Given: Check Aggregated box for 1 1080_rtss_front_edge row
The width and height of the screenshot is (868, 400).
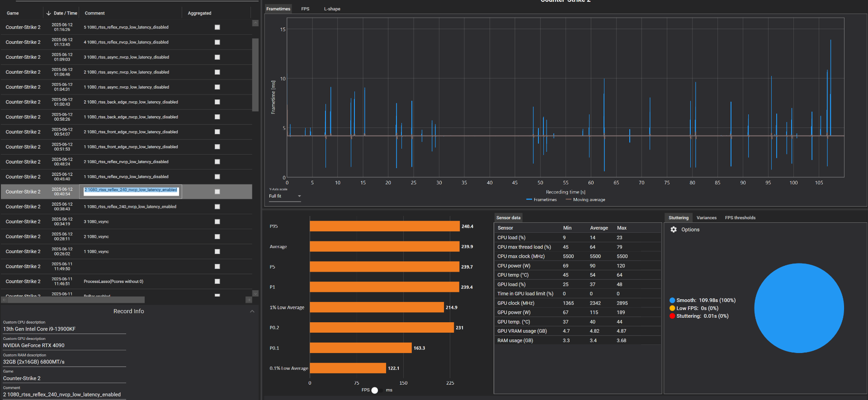Looking at the screenshot, I should (x=217, y=146).
